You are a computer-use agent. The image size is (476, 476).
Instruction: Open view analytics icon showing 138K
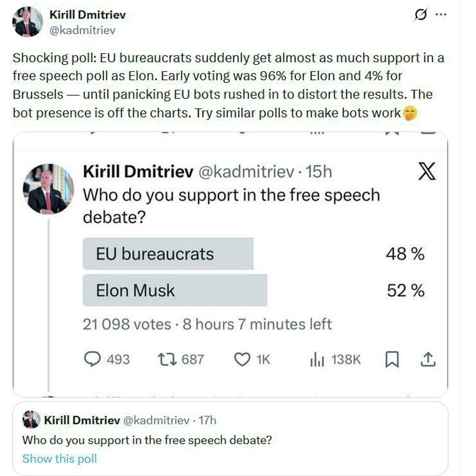point(317,359)
